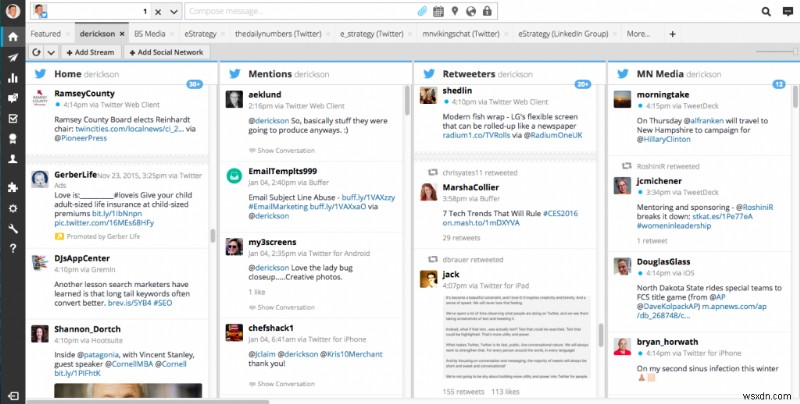Image resolution: width=800 pixels, height=404 pixels.
Task: Click the Twitter bird icon in MN Media header
Action: (623, 74)
